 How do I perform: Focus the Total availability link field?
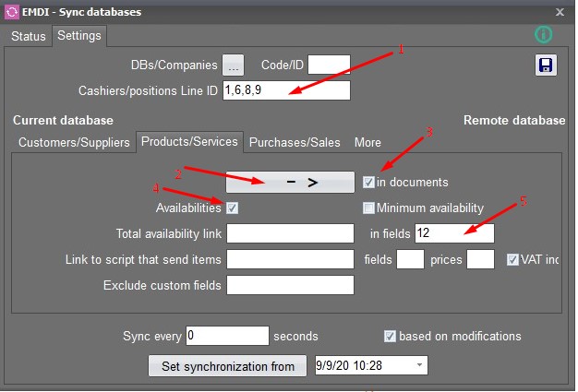click(x=290, y=233)
